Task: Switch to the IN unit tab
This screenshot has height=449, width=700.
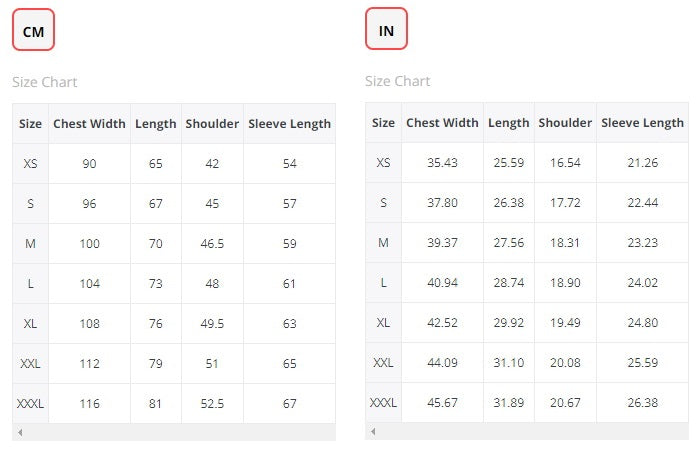Action: (x=386, y=31)
